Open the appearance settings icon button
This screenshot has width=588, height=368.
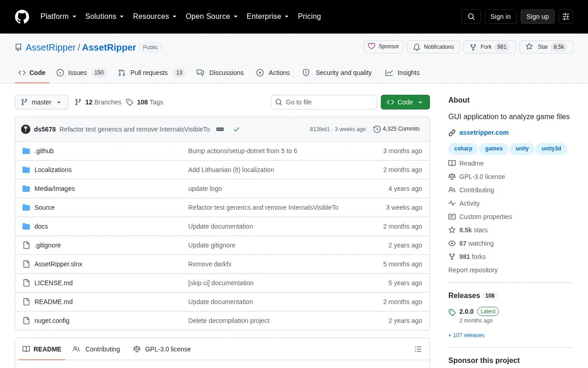pyautogui.click(x=566, y=17)
